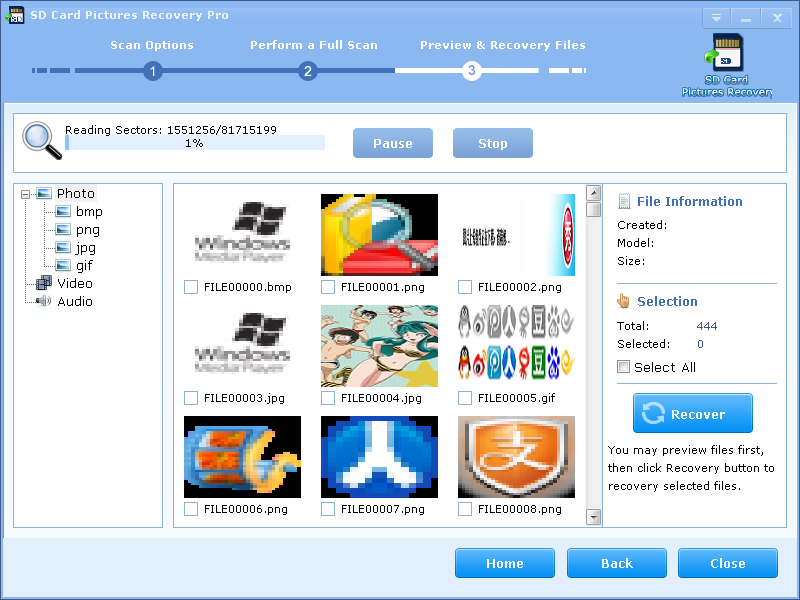Tick the checkbox for FILE00002.png
Viewport: 800px width, 600px height.
(x=465, y=287)
